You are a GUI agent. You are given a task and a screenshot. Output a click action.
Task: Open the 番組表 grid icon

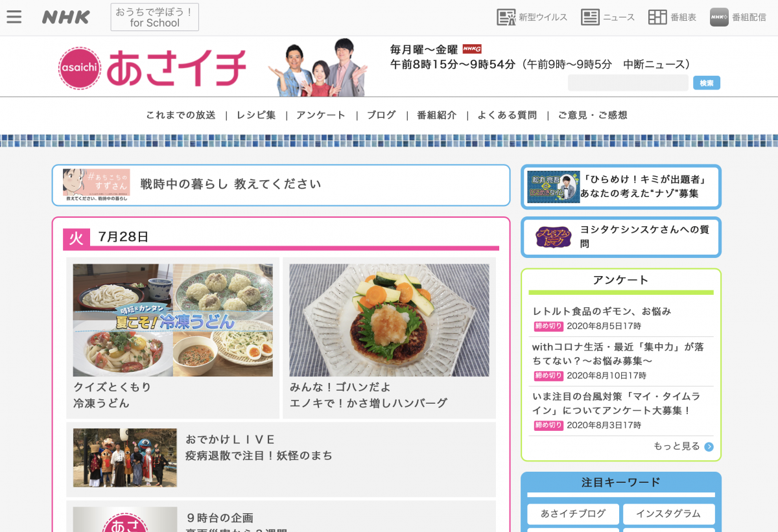click(x=657, y=17)
